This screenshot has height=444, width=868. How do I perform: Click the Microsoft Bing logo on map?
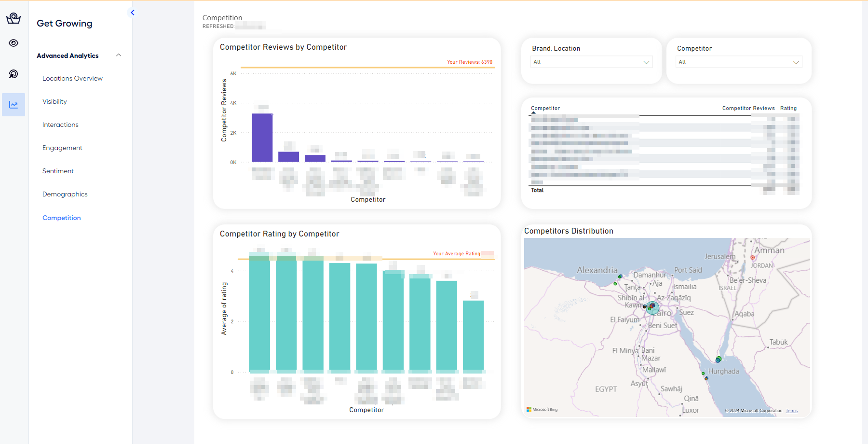click(x=542, y=409)
